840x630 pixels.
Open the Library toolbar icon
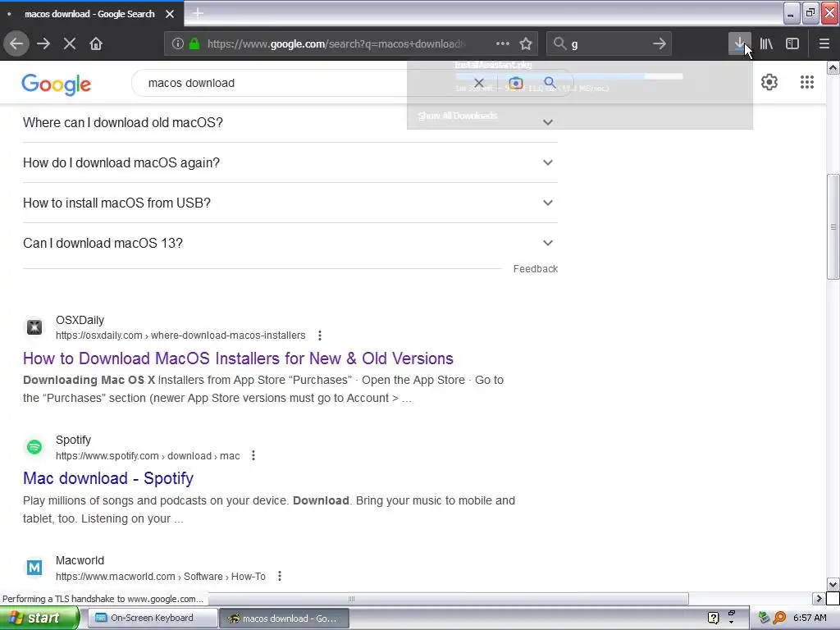click(766, 44)
